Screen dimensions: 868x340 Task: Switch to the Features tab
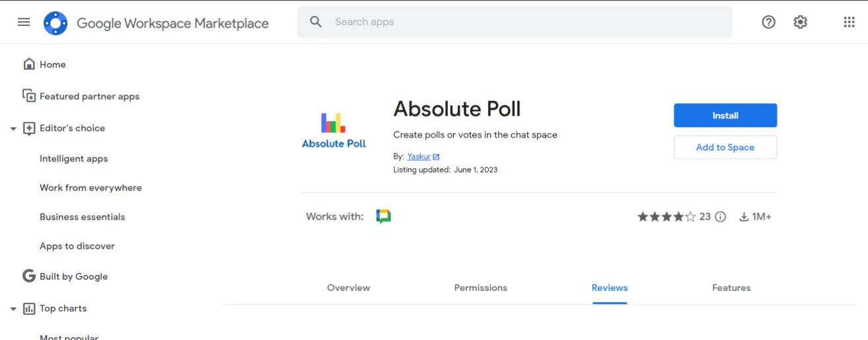731,288
